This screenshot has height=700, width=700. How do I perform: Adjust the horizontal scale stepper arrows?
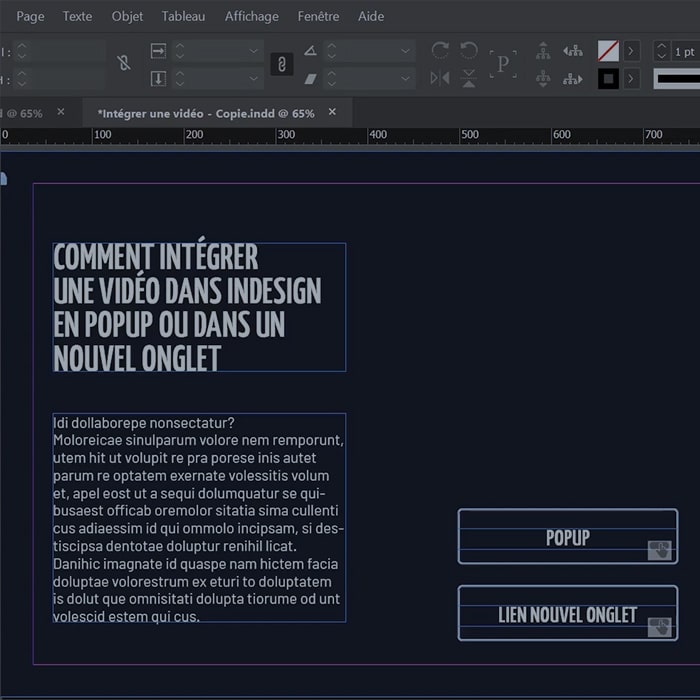(x=179, y=51)
